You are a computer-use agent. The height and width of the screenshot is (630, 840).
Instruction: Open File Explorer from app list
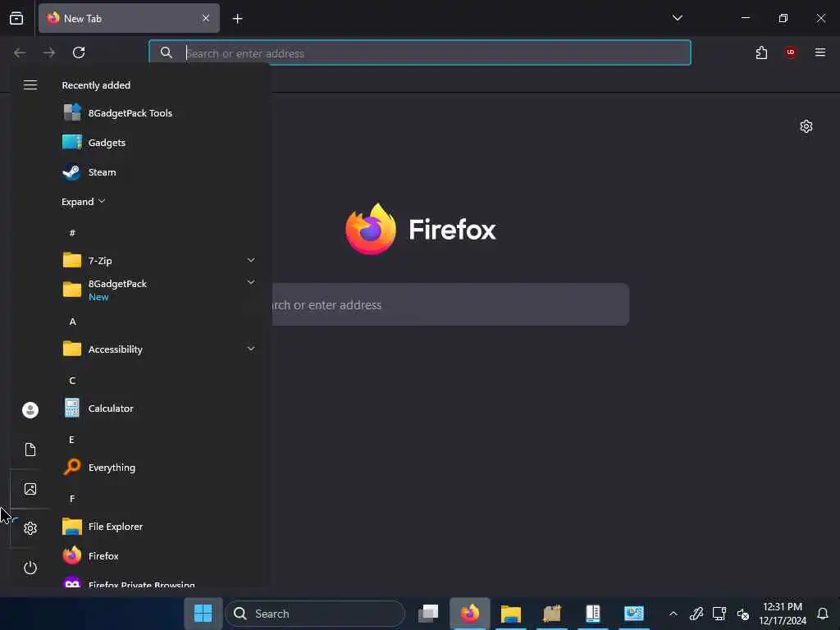(x=159, y=527)
